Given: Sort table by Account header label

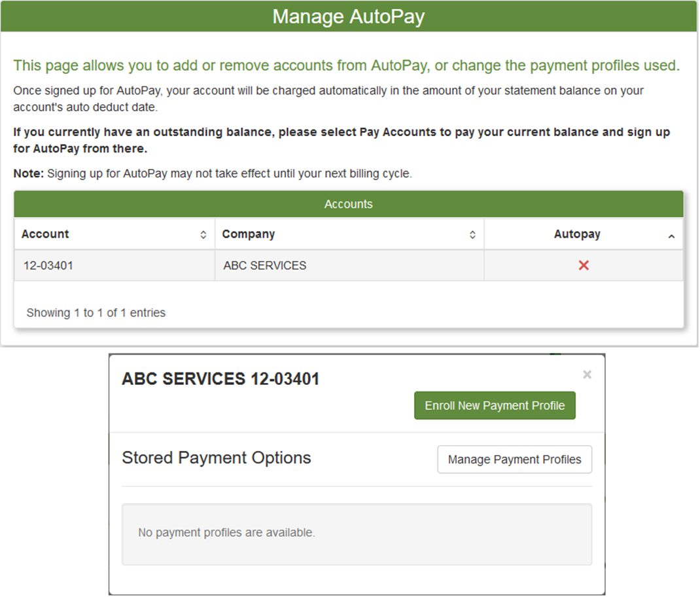Looking at the screenshot, I should point(45,234).
